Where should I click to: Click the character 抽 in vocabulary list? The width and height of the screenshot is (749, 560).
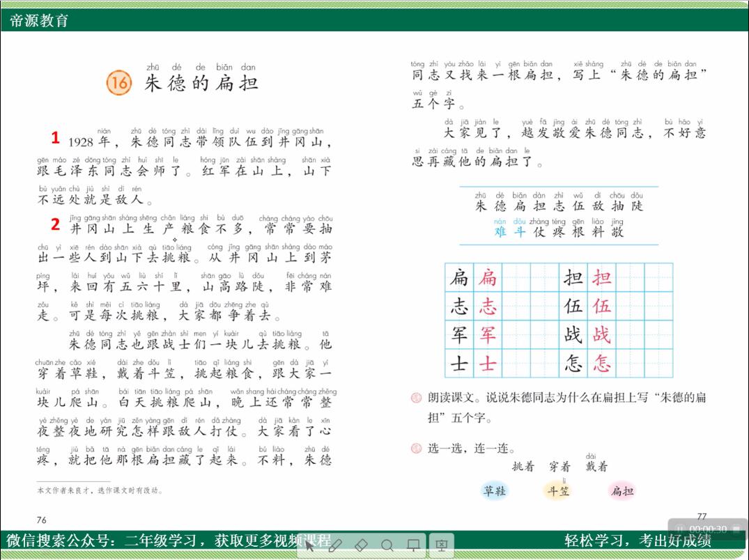pos(617,205)
